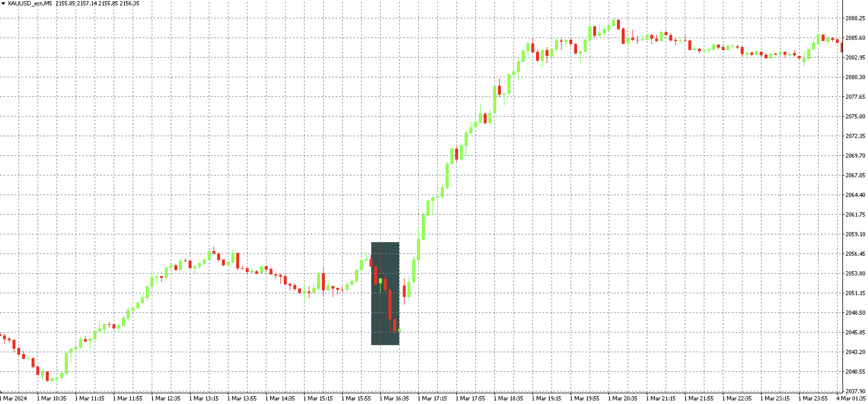
Task: Click the 4 Mar 01:35 time label
Action: point(850,399)
